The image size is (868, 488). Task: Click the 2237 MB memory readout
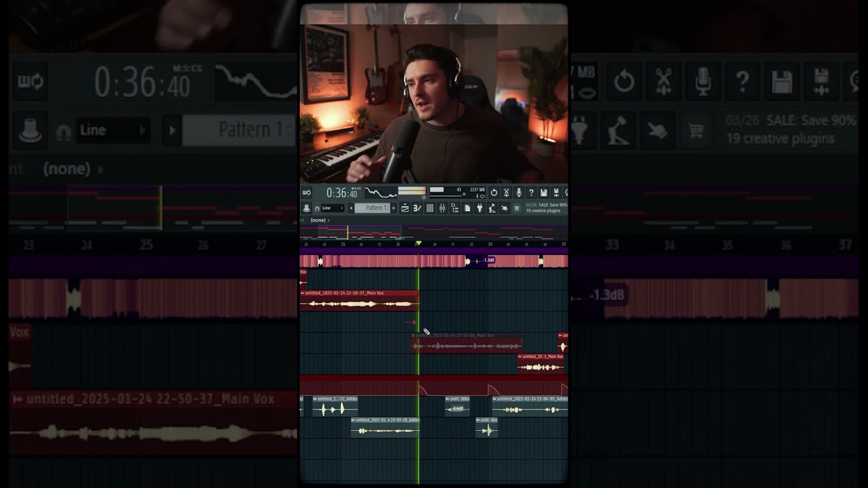pos(477,189)
